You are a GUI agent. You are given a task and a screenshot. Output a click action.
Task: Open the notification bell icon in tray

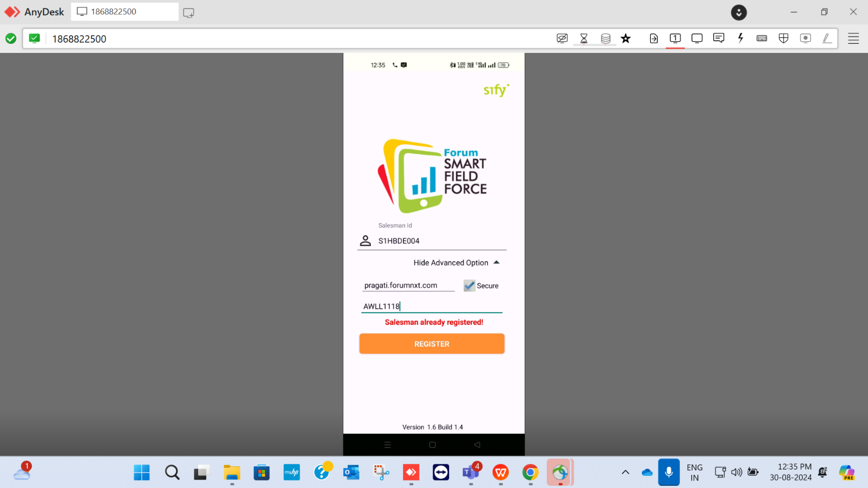(x=823, y=472)
